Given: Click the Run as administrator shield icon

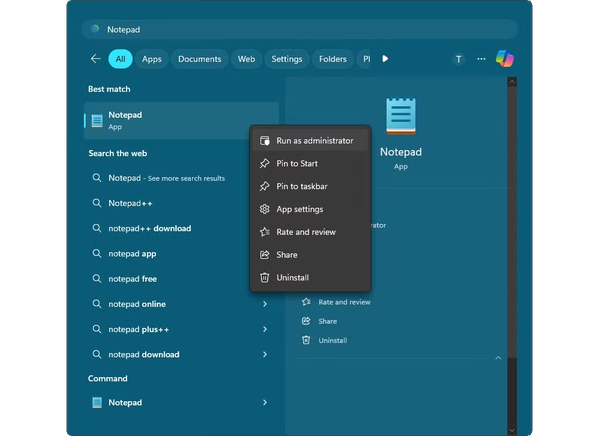Looking at the screenshot, I should 264,141.
